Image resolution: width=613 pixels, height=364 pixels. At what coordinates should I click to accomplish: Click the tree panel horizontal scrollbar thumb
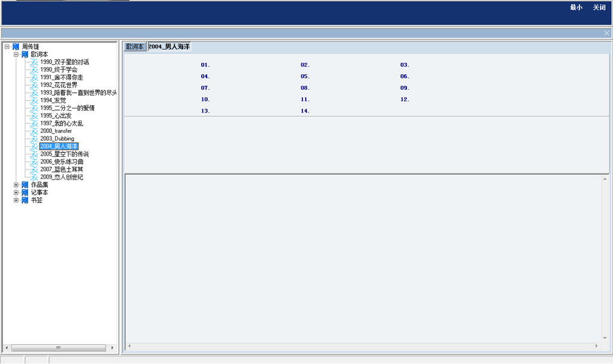(59, 348)
